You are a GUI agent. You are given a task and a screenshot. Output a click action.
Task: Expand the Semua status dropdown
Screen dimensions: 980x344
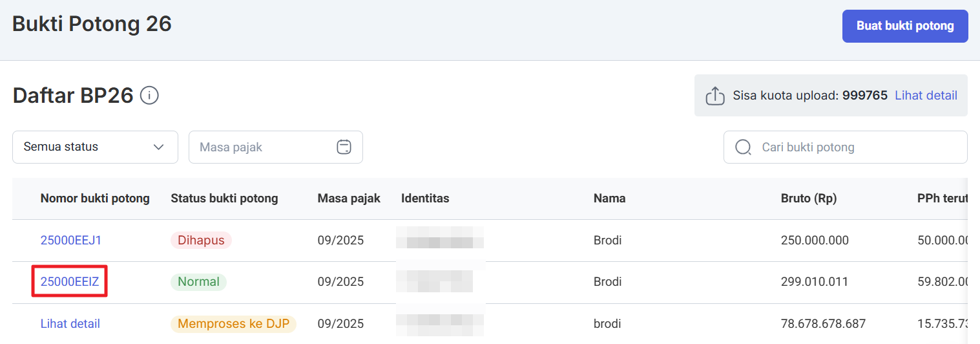pyautogui.click(x=95, y=147)
